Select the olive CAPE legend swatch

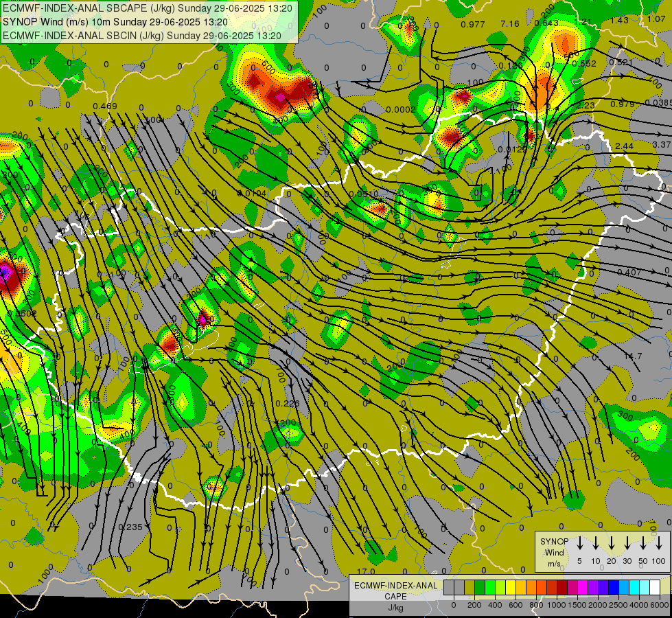click(470, 588)
